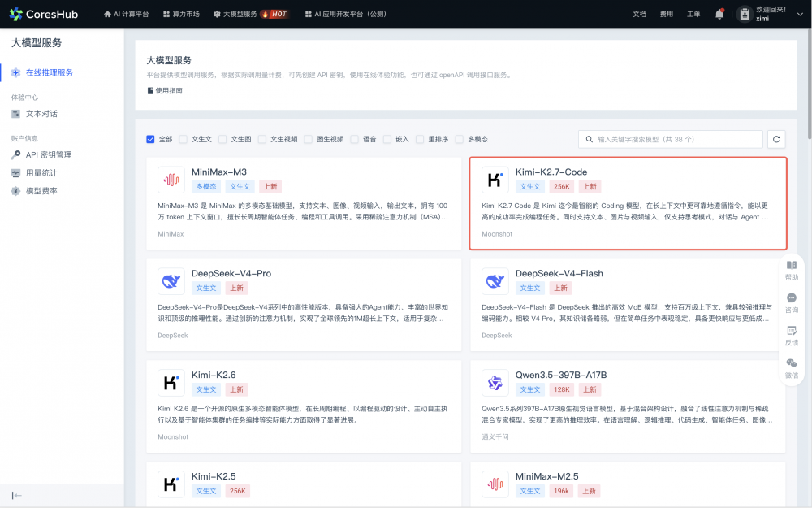Click the 文本对话 sidebar icon
Image resolution: width=812 pixels, height=508 pixels.
(x=15, y=114)
